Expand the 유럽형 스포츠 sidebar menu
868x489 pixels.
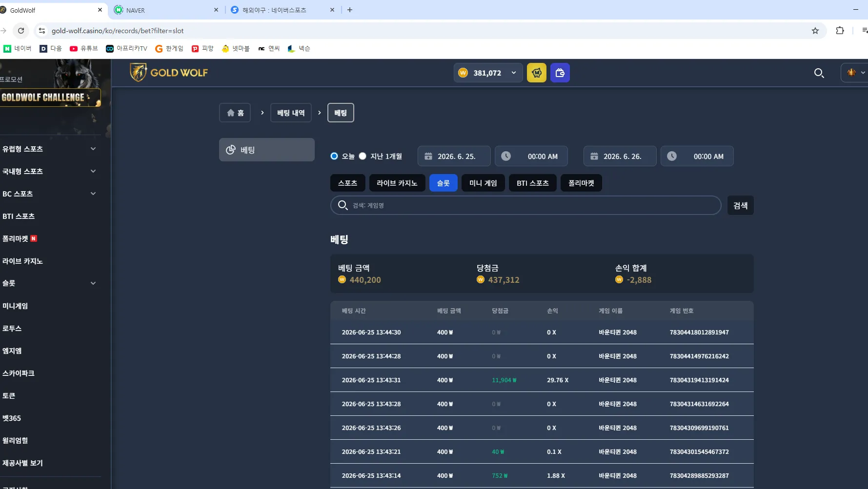pos(49,149)
